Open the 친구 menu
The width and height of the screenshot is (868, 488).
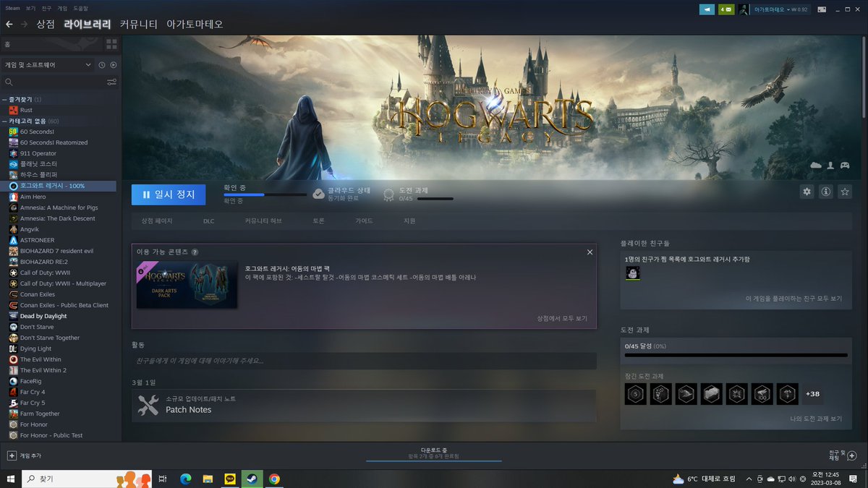47,8
